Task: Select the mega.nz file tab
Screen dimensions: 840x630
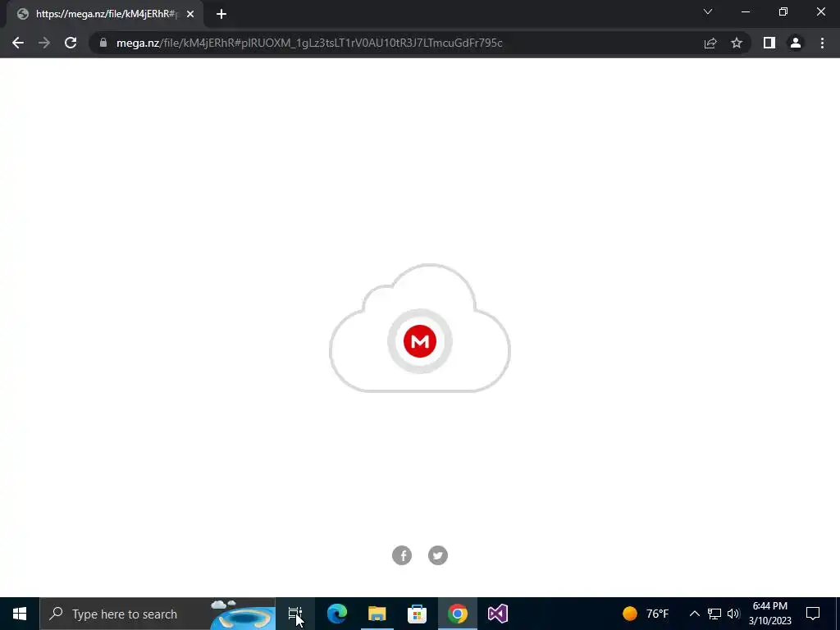Action: coord(105,14)
